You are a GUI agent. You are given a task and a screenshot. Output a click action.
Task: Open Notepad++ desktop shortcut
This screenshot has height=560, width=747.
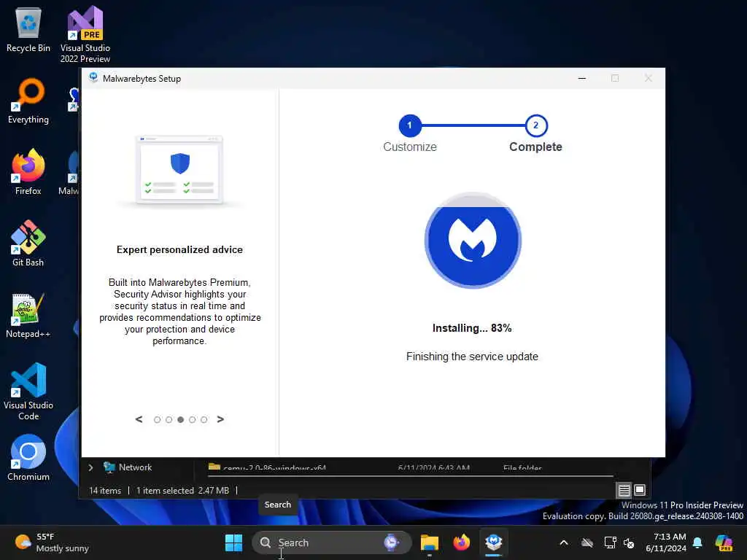pos(28,315)
